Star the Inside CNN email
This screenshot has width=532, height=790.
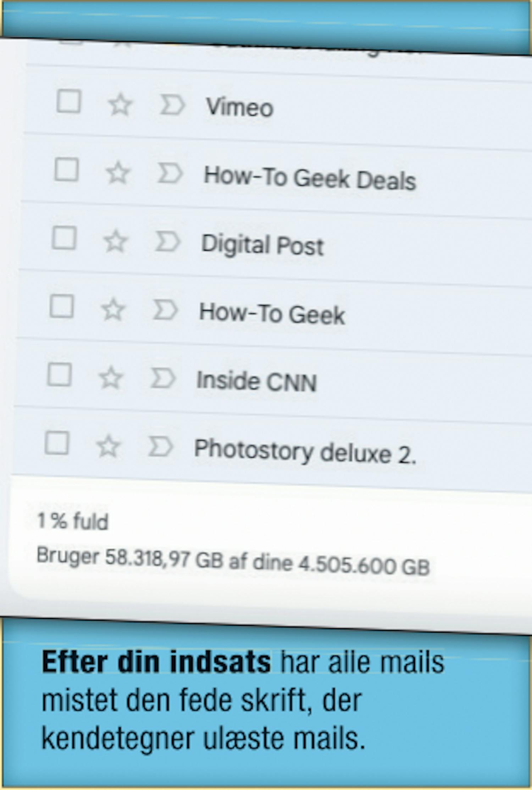[110, 378]
